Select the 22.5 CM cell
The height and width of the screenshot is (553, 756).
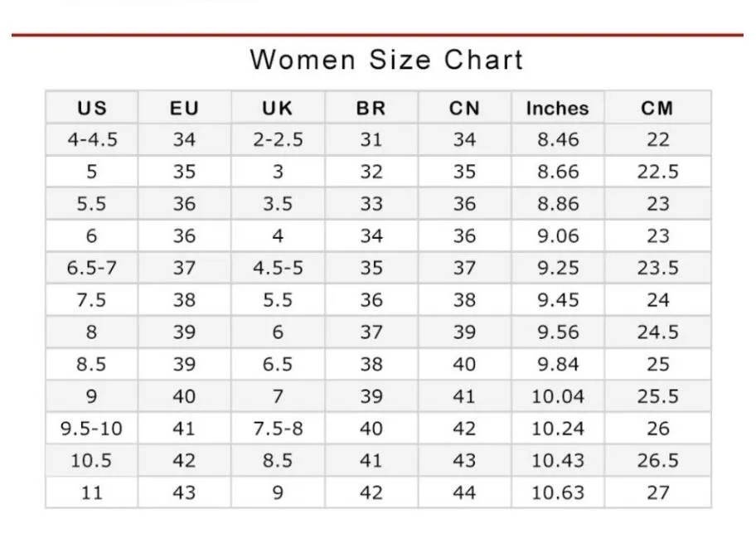coord(657,172)
